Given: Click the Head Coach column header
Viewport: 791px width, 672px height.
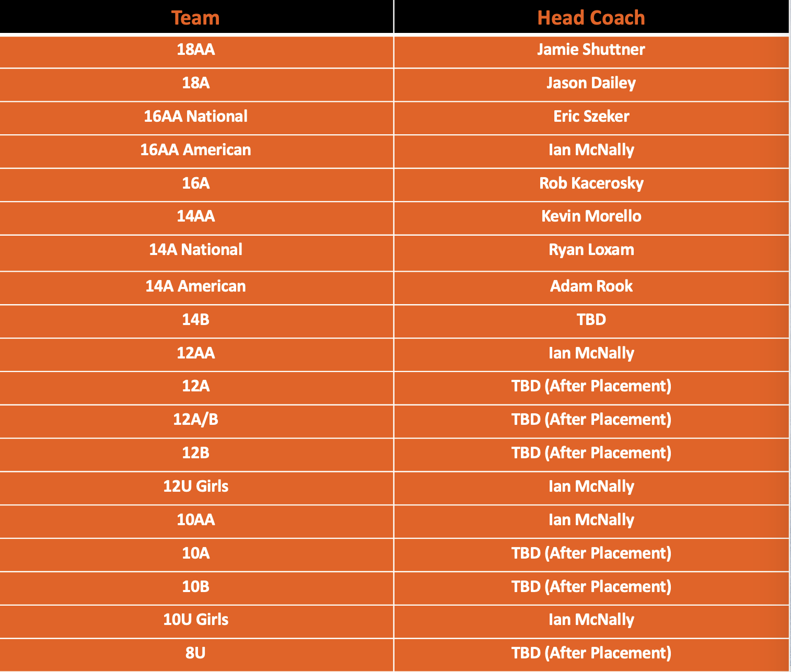Looking at the screenshot, I should 591,18.
